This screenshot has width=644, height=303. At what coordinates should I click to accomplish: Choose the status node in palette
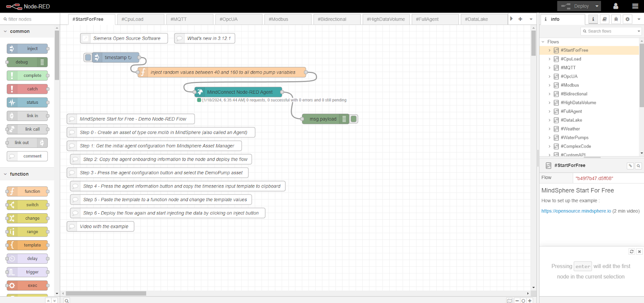tap(27, 102)
